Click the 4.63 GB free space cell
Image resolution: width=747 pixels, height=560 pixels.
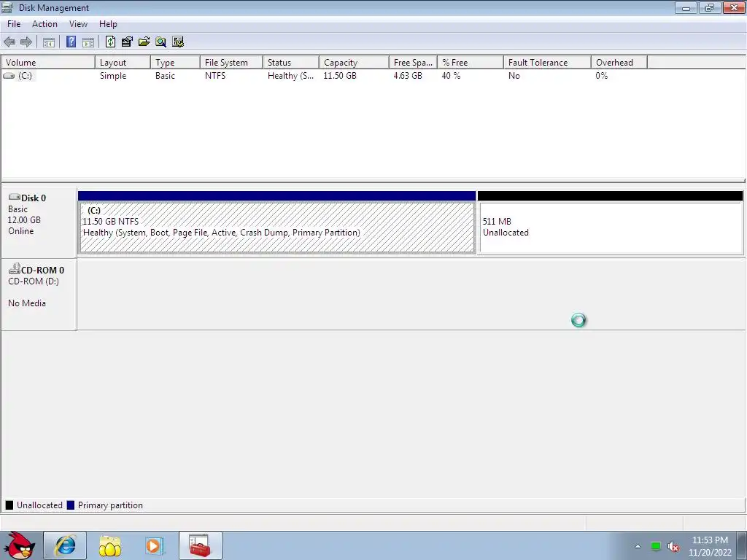tap(408, 76)
